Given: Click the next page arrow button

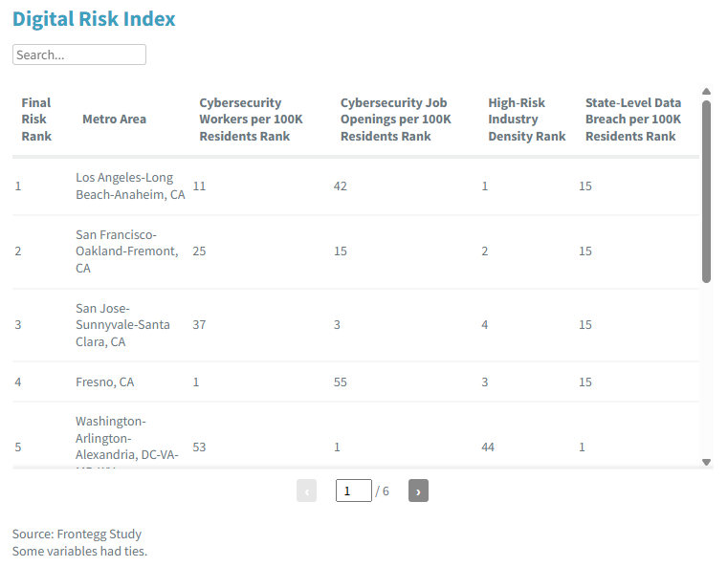Looking at the screenshot, I should (418, 491).
